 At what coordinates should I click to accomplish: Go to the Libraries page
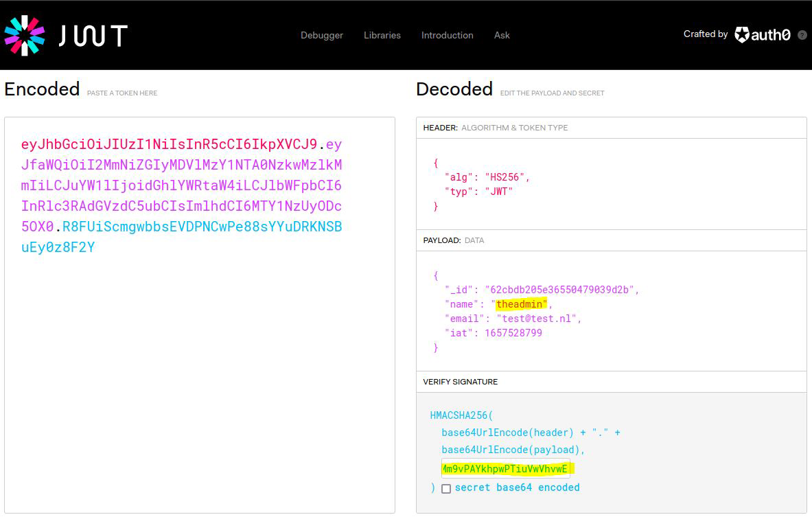[x=382, y=35]
